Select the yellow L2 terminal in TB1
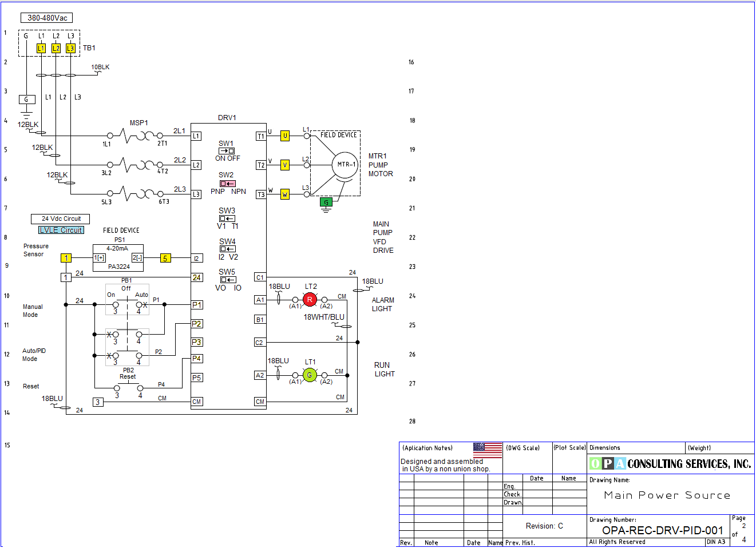This screenshot has width=756, height=548. coord(56,49)
